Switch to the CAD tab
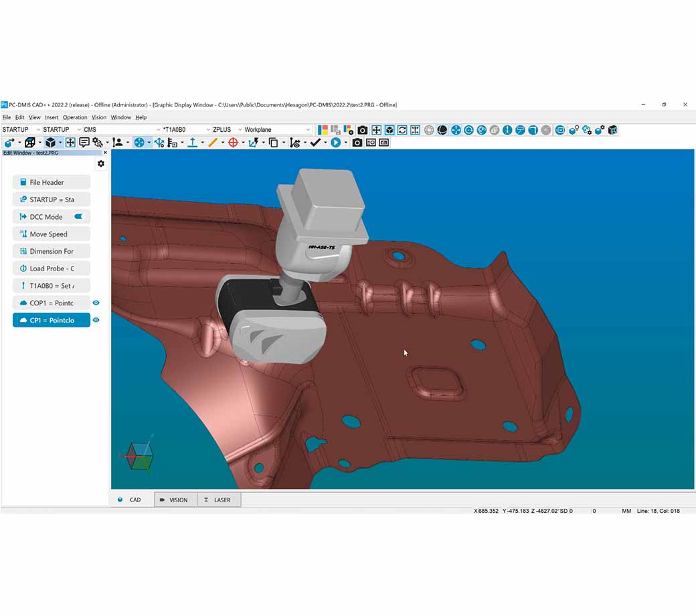The width and height of the screenshot is (696, 616). tap(131, 500)
